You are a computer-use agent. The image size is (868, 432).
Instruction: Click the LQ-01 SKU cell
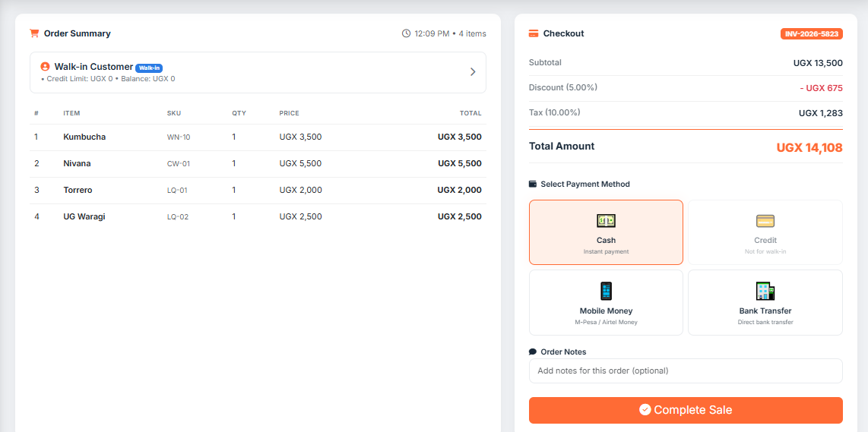coord(177,191)
